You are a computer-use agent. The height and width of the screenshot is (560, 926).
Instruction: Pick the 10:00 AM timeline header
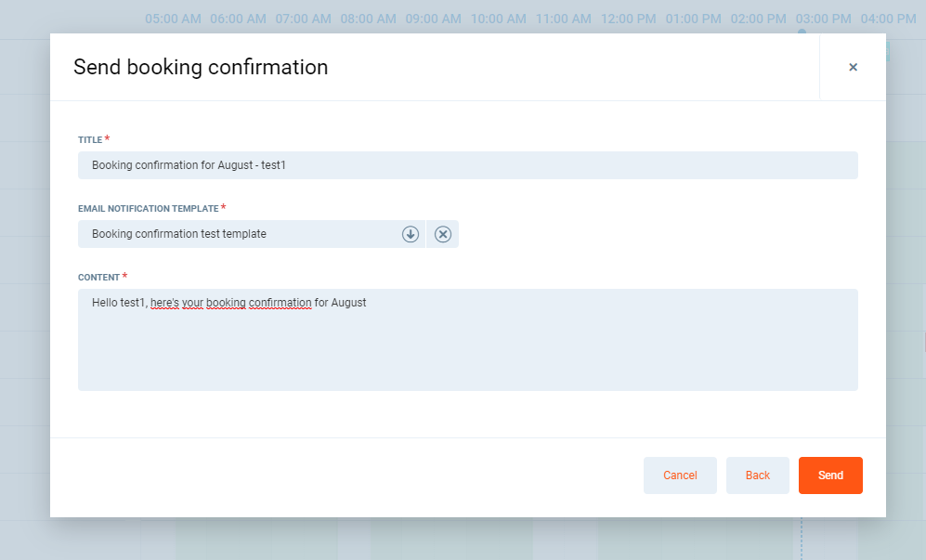(499, 19)
